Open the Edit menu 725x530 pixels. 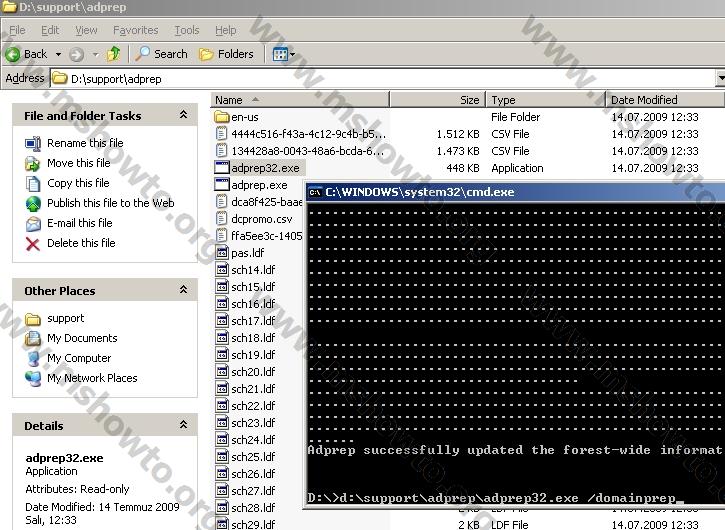(x=50, y=31)
